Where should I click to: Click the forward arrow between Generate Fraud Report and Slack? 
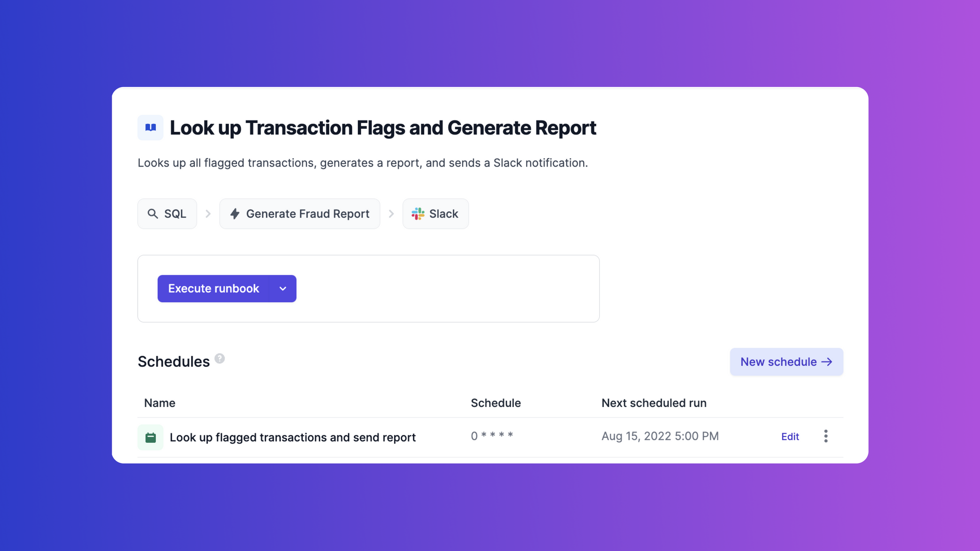click(x=391, y=214)
